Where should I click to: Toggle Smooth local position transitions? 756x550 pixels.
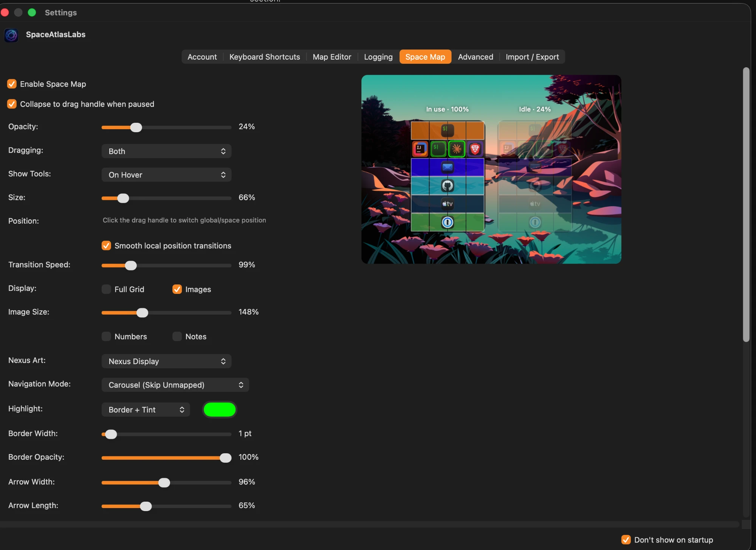pyautogui.click(x=106, y=246)
